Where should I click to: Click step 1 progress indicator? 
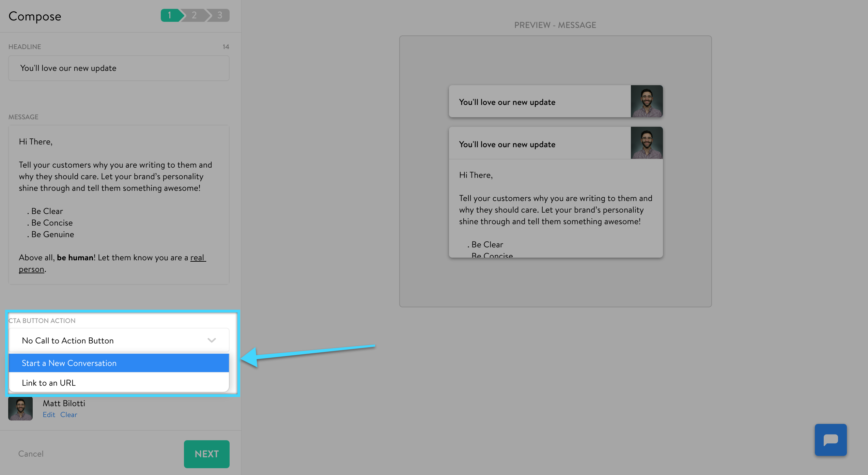click(170, 15)
